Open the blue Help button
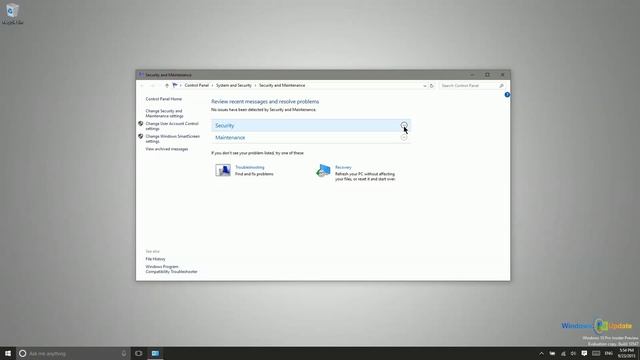 [507, 95]
